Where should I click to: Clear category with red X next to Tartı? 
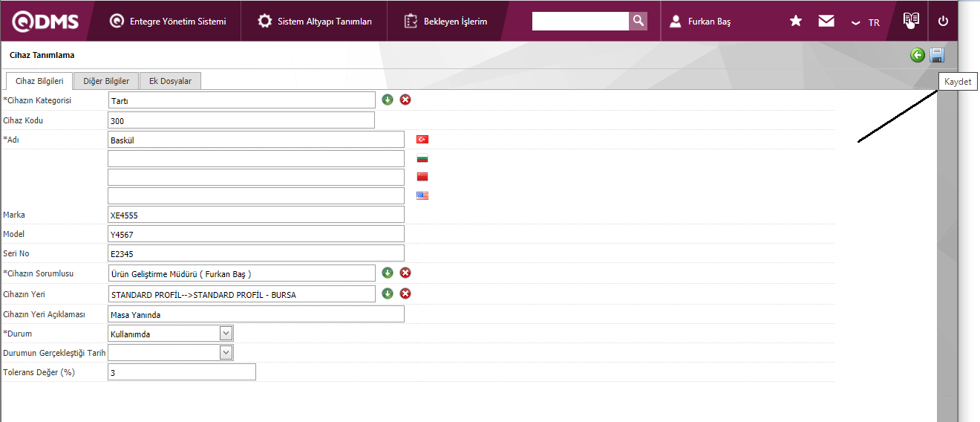[x=405, y=100]
